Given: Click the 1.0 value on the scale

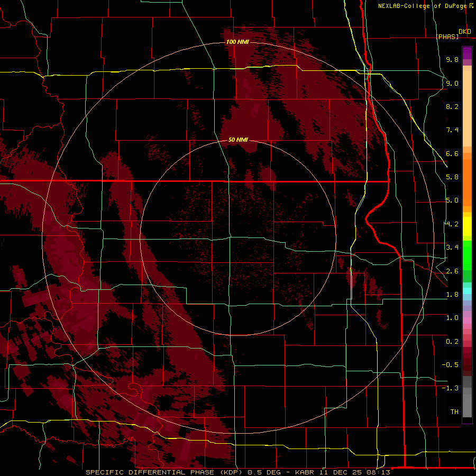Looking at the screenshot, I should (x=452, y=318).
